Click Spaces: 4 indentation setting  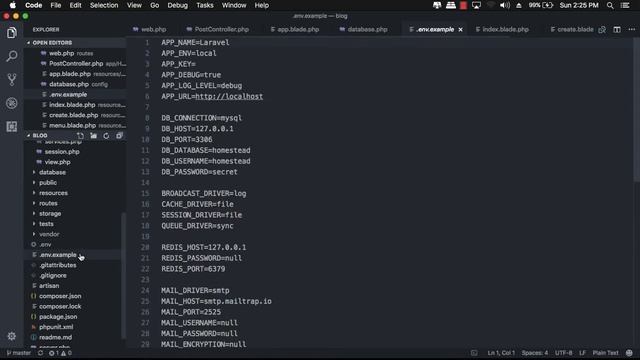(x=535, y=353)
